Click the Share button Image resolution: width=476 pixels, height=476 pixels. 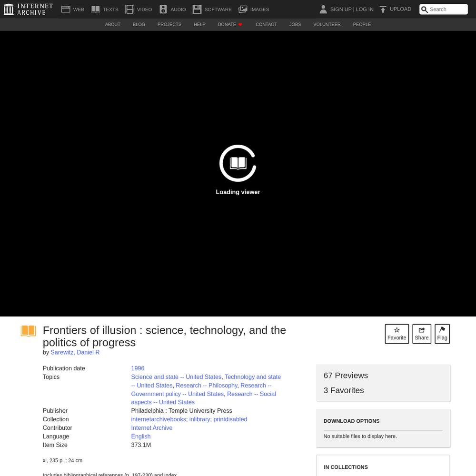(422, 334)
